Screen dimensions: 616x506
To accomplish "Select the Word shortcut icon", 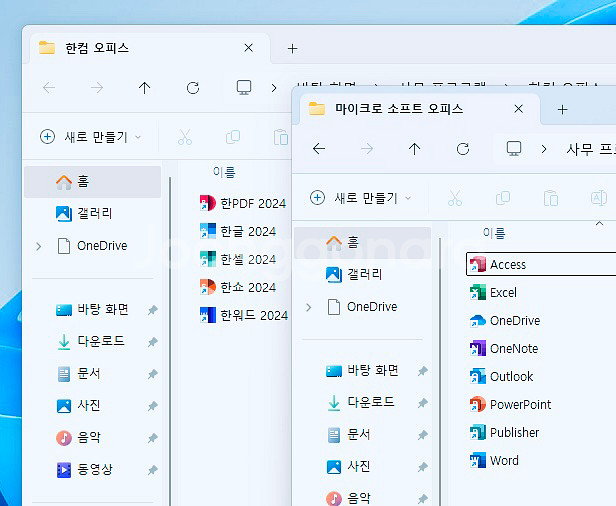I will tap(478, 460).
